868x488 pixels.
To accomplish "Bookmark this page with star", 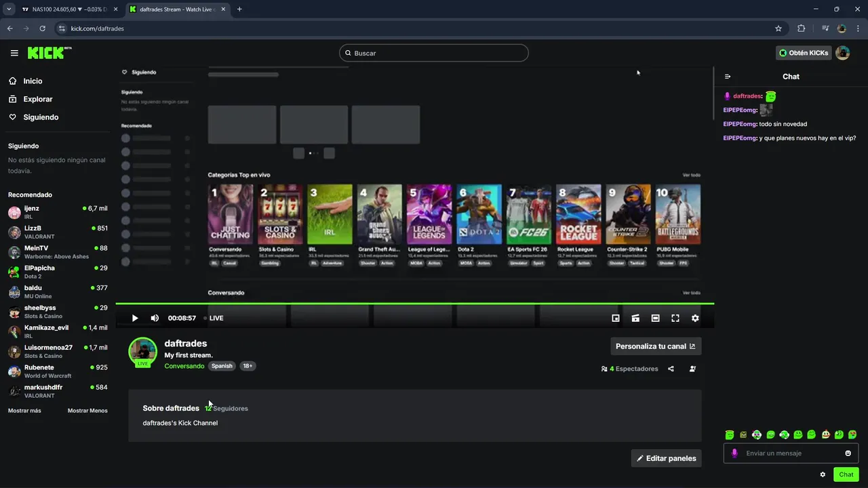I will click(x=778, y=28).
